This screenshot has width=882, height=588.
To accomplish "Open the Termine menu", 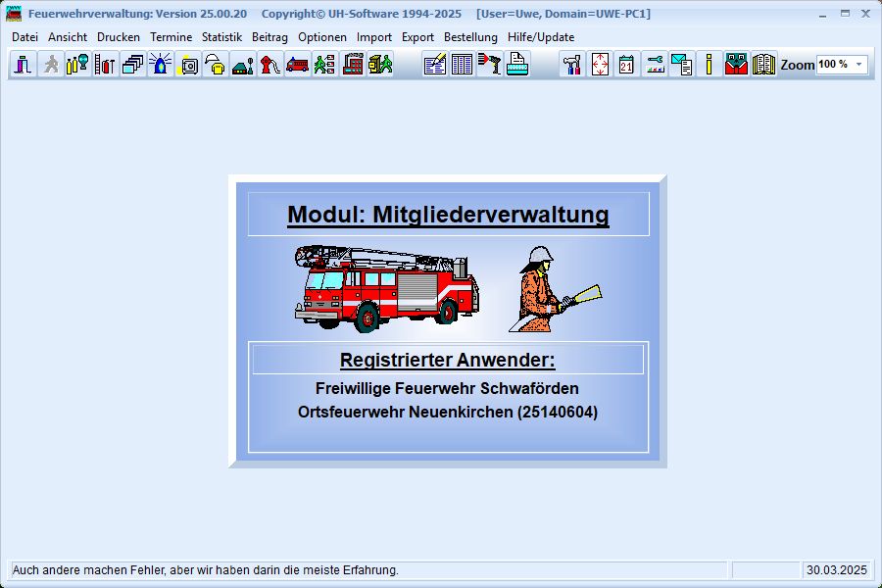I will (x=171, y=37).
